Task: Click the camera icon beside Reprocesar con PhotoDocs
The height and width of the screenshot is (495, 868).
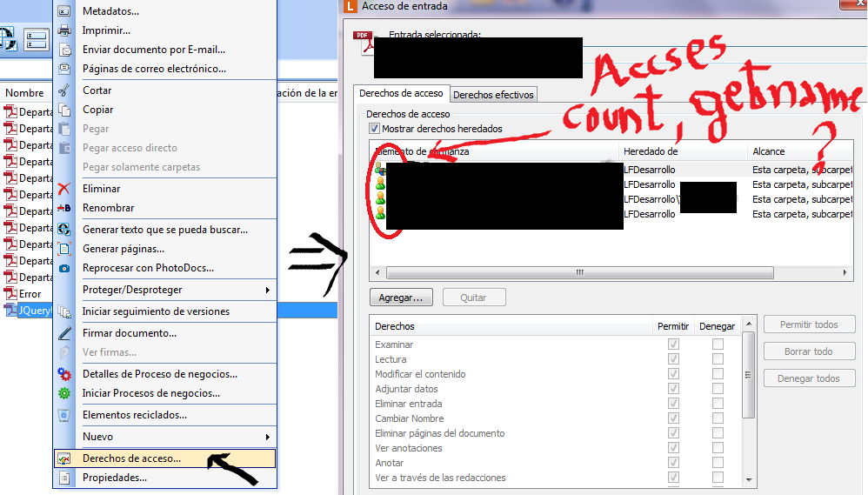Action: 64,268
